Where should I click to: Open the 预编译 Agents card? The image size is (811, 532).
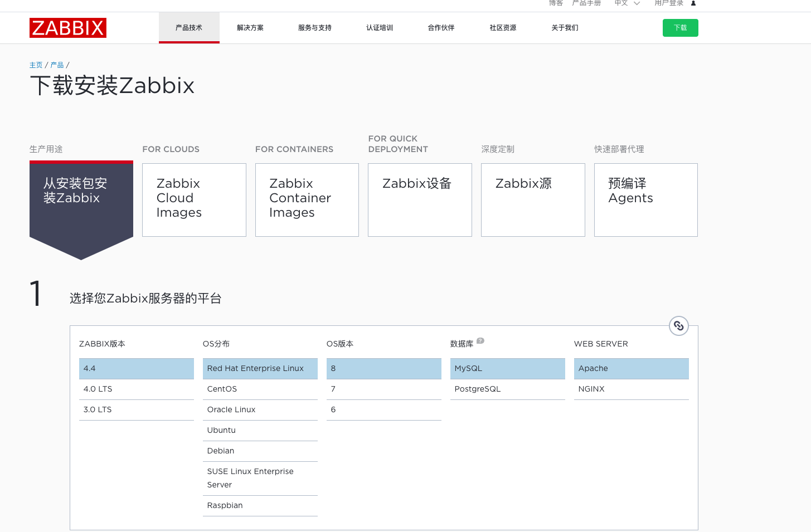pyautogui.click(x=645, y=200)
